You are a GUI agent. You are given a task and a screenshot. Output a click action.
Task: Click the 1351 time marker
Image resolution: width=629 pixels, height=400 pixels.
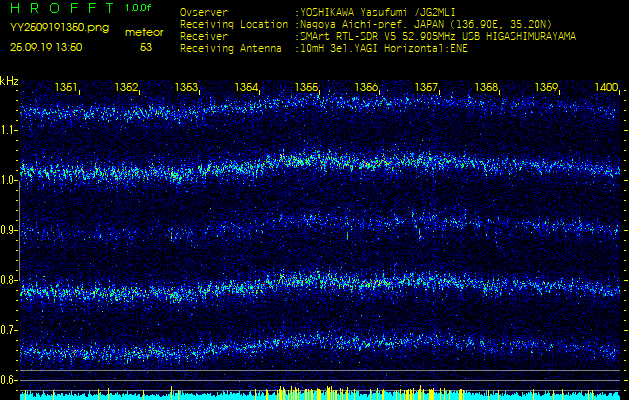pos(67,88)
